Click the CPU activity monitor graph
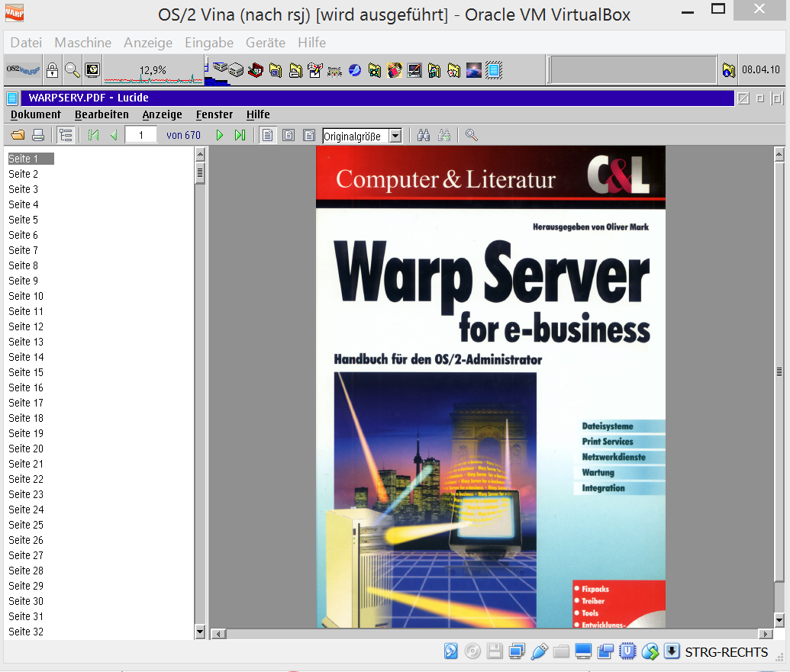The width and height of the screenshot is (790, 672). click(153, 70)
